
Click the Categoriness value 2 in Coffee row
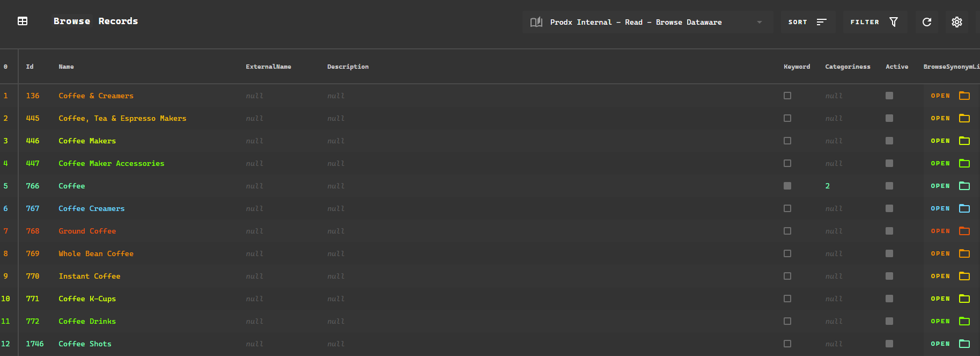(x=828, y=186)
